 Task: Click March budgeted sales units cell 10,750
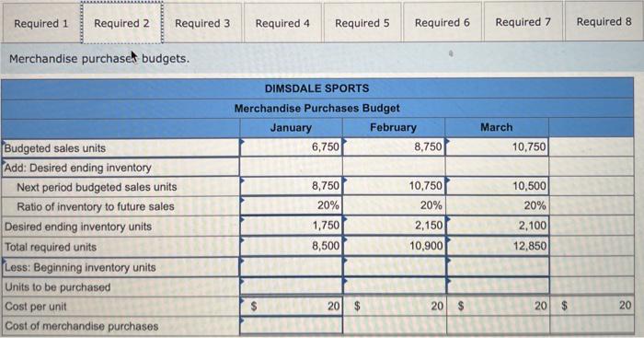tap(497, 147)
